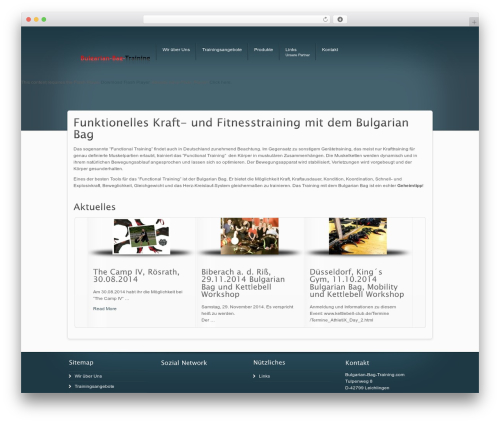Image resolution: width=500 pixels, height=423 pixels.
Task: Open the Trainingsangebote menu item
Action: (x=222, y=50)
